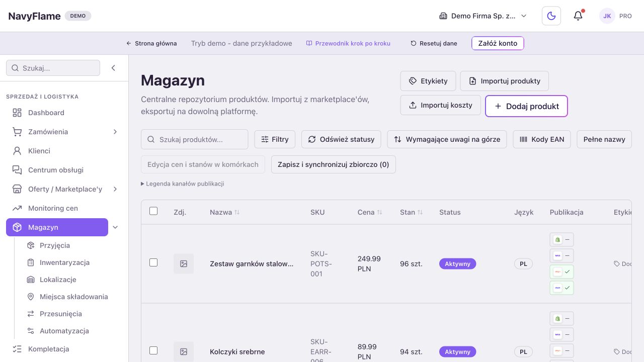Open the Przewodnik krok po kroku link
Screen dimensions: 644x362
348,43
